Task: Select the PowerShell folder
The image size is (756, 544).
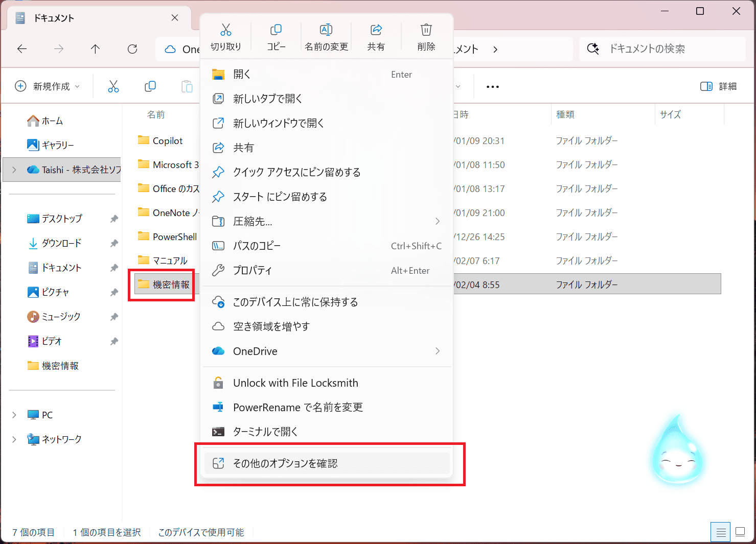Action: pyautogui.click(x=167, y=236)
